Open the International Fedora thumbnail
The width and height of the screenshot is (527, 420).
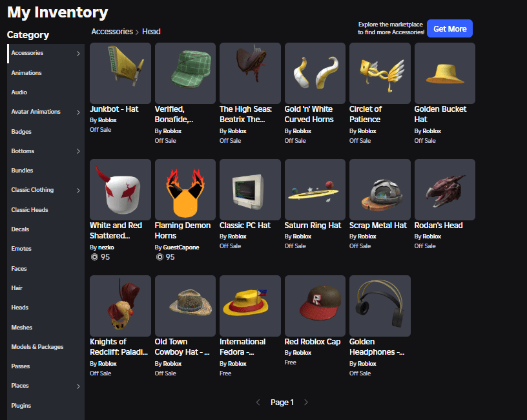pyautogui.click(x=250, y=306)
